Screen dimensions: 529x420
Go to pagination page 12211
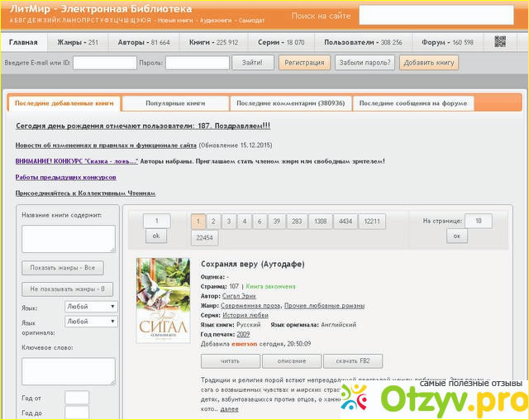click(372, 222)
